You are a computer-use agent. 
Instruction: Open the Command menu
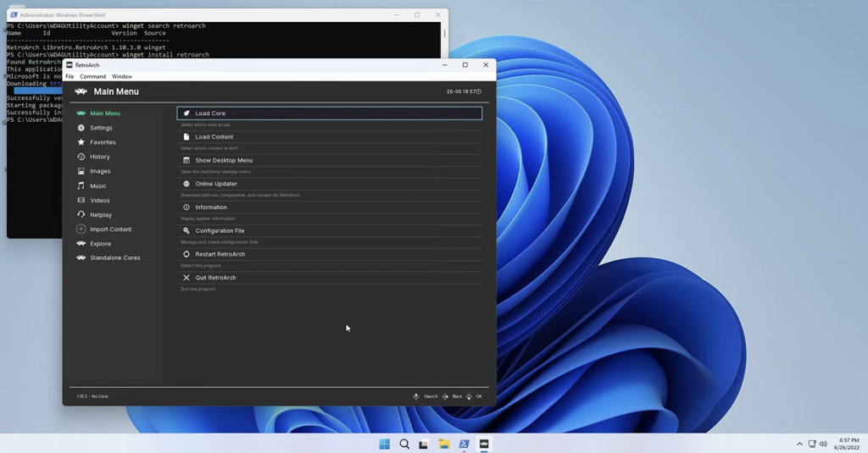coord(92,76)
